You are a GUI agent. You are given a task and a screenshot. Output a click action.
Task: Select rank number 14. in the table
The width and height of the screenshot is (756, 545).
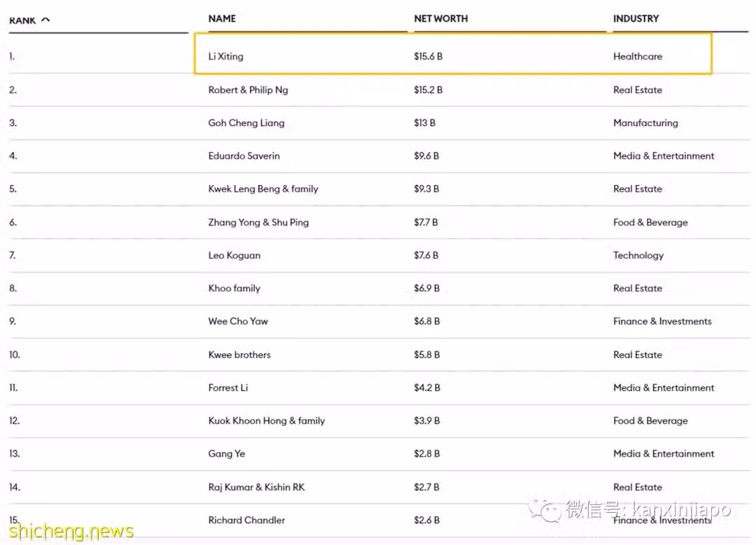pos(15,487)
